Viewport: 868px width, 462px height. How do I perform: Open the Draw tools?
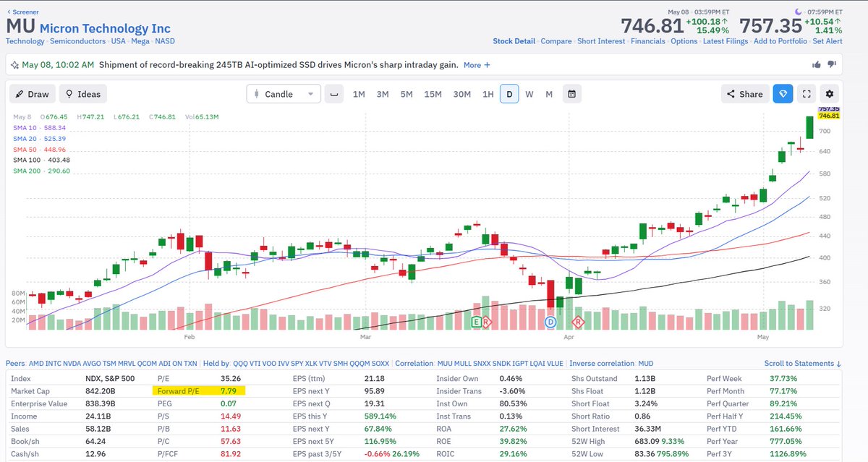(31, 94)
